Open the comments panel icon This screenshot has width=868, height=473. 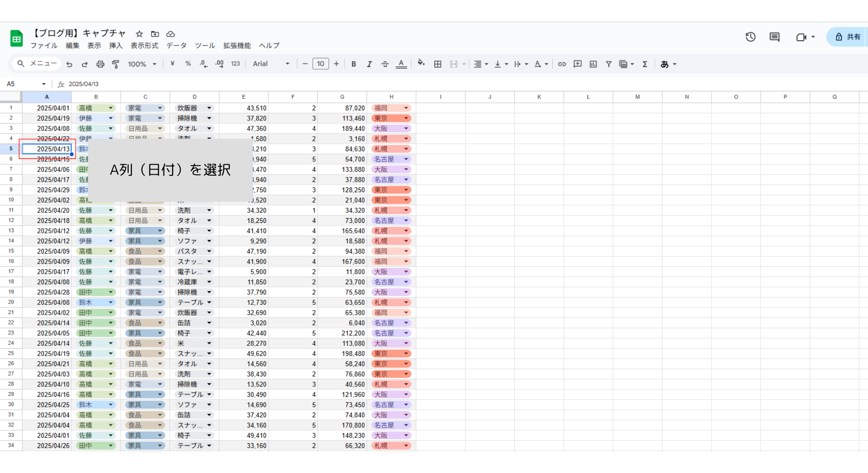(x=775, y=37)
